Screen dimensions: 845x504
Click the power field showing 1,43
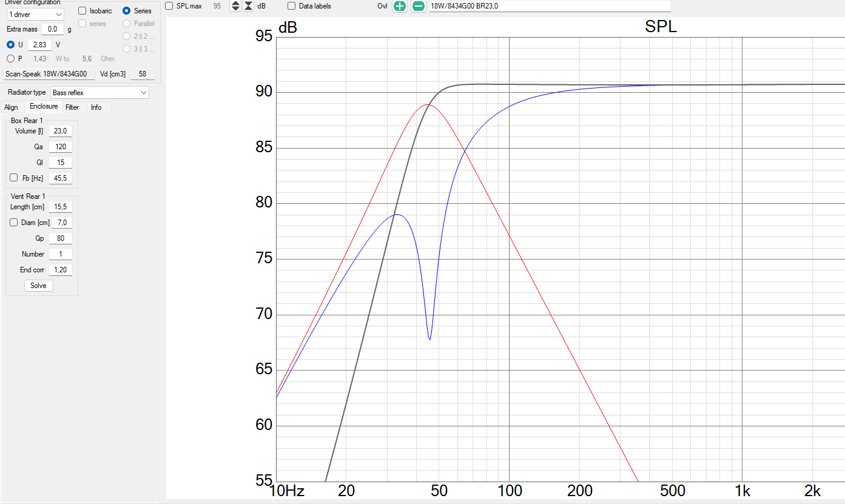(41, 59)
